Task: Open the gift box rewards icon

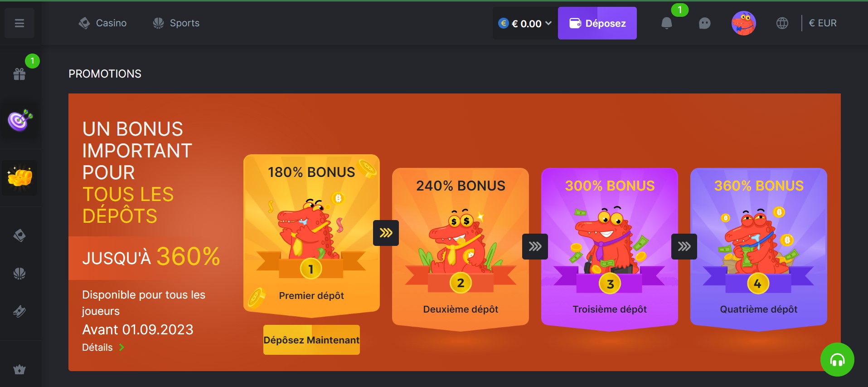Action: [19, 74]
